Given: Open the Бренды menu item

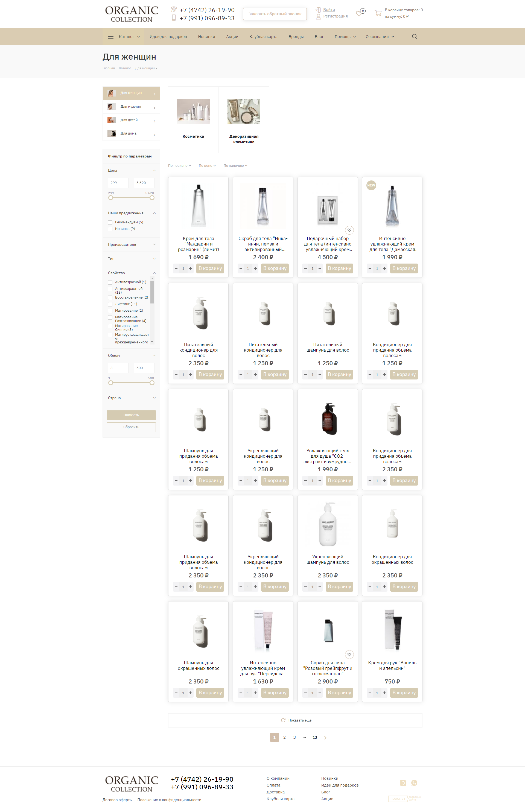Looking at the screenshot, I should [x=296, y=36].
